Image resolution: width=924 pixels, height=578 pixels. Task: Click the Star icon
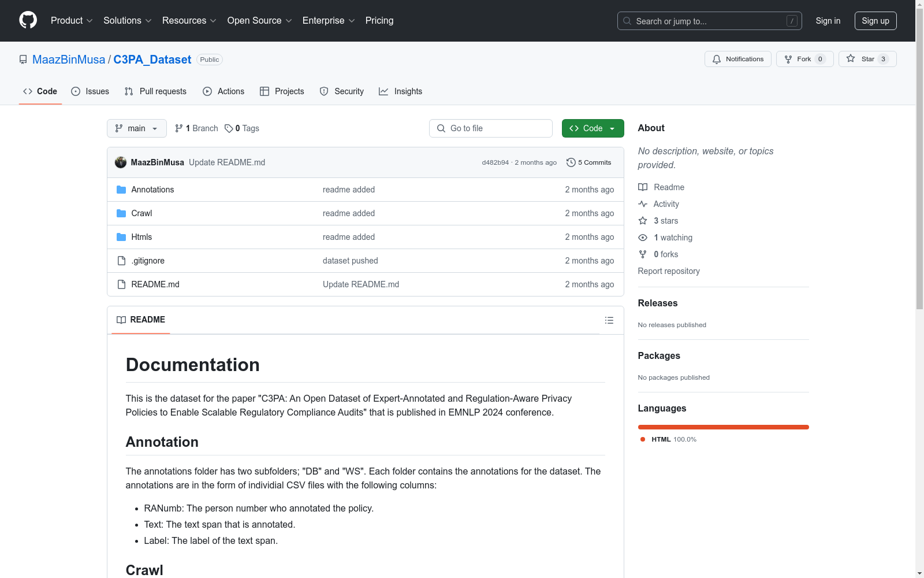click(851, 58)
